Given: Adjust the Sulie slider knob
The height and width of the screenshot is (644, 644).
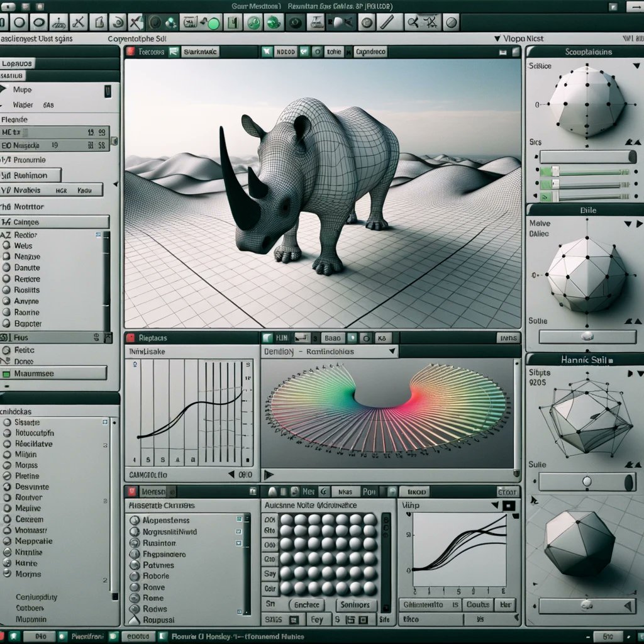Looking at the screenshot, I should [x=587, y=481].
